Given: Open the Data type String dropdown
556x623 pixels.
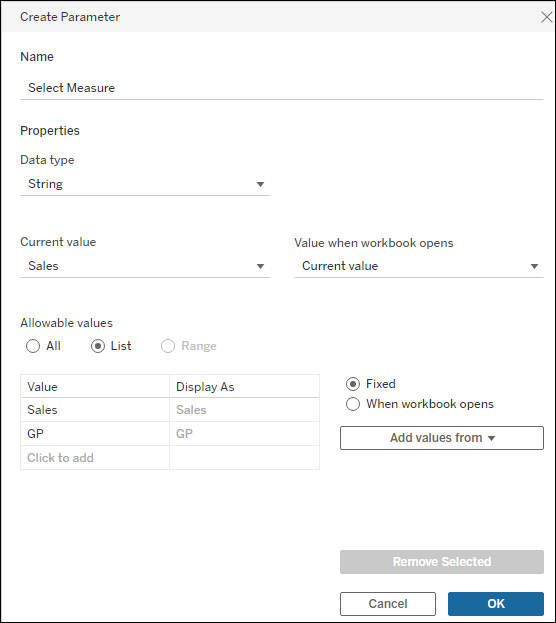Looking at the screenshot, I should click(x=145, y=184).
